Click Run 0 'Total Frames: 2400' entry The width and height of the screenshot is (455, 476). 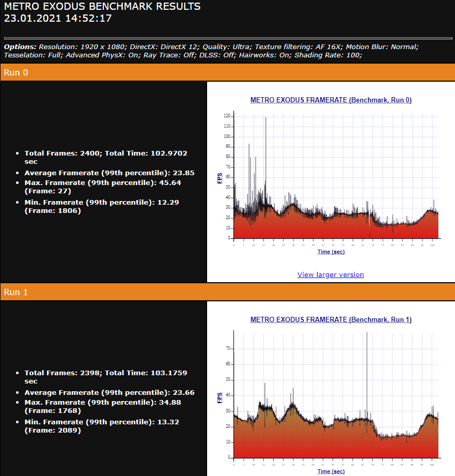(106, 157)
